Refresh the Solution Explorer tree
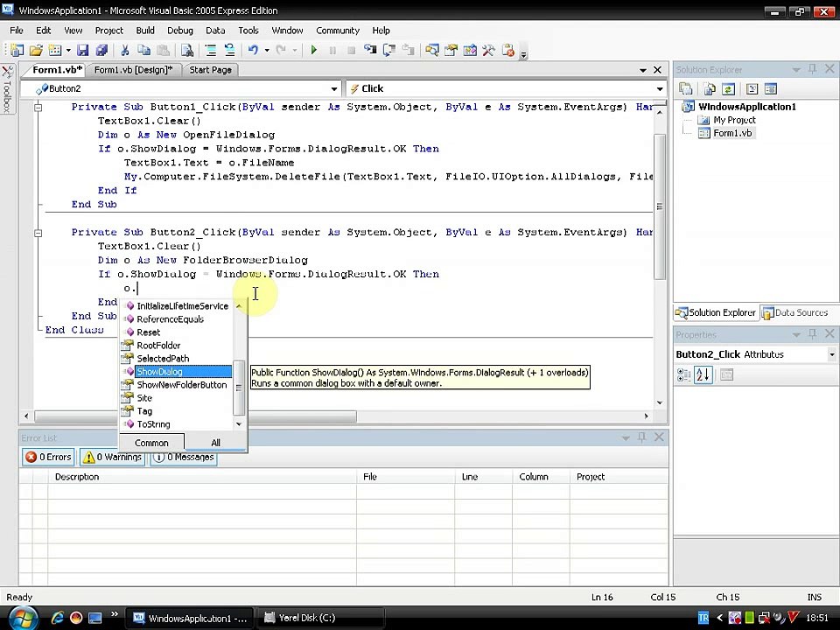The width and height of the screenshot is (840, 630). tap(728, 89)
